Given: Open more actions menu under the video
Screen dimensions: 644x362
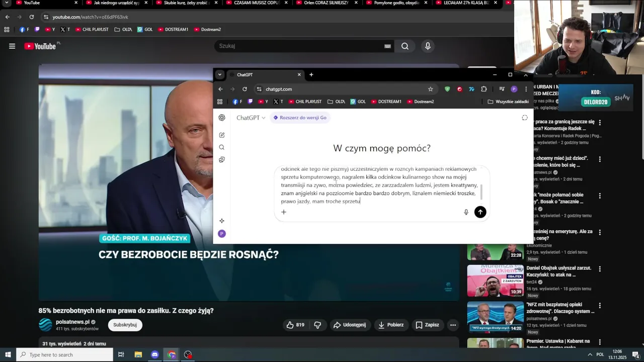Looking at the screenshot, I should click(453, 325).
